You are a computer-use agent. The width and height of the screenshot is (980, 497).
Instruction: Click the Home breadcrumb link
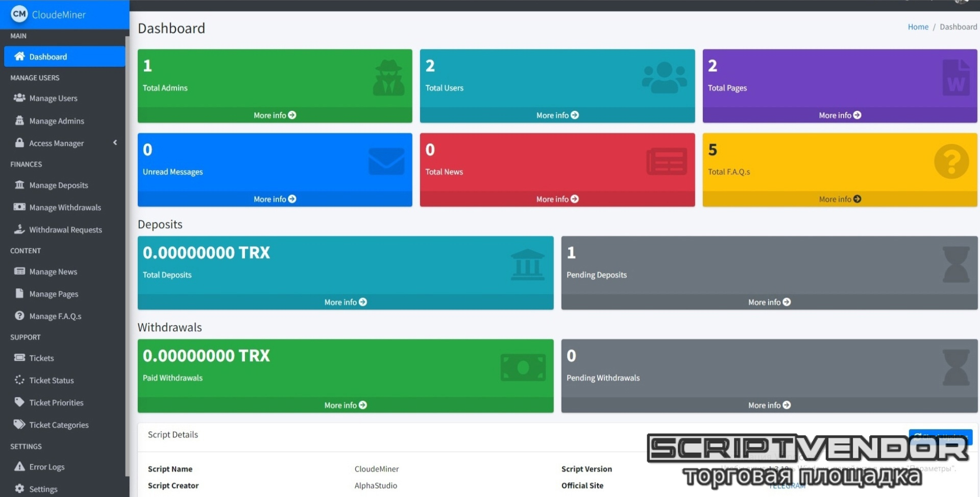pos(918,27)
